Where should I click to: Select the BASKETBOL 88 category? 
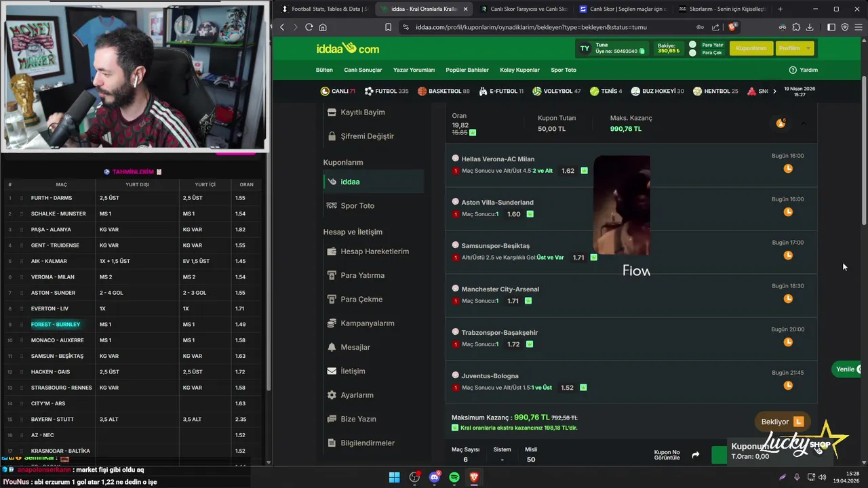click(443, 91)
